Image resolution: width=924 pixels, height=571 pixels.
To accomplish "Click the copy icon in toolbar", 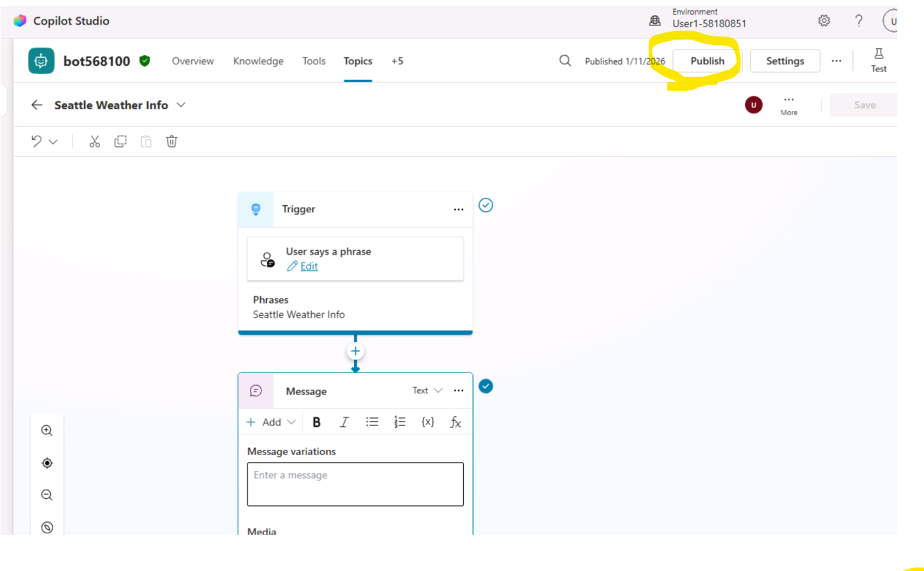I will [x=120, y=141].
